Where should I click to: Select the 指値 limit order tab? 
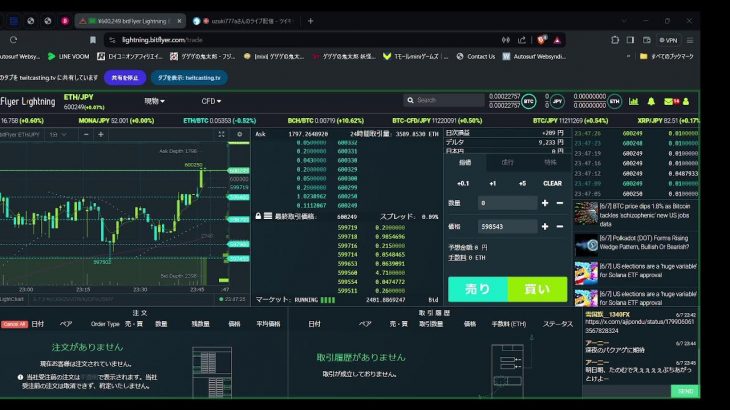click(465, 161)
